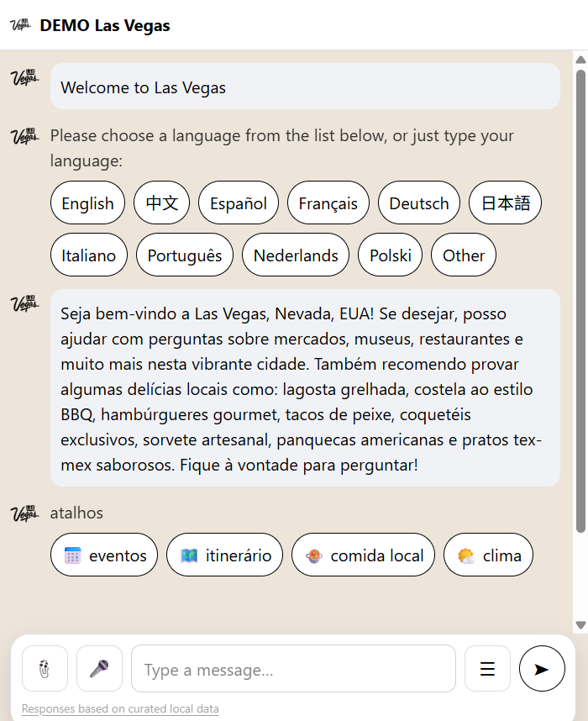Select the Português language chip
The width and height of the screenshot is (588, 721).
coord(185,255)
